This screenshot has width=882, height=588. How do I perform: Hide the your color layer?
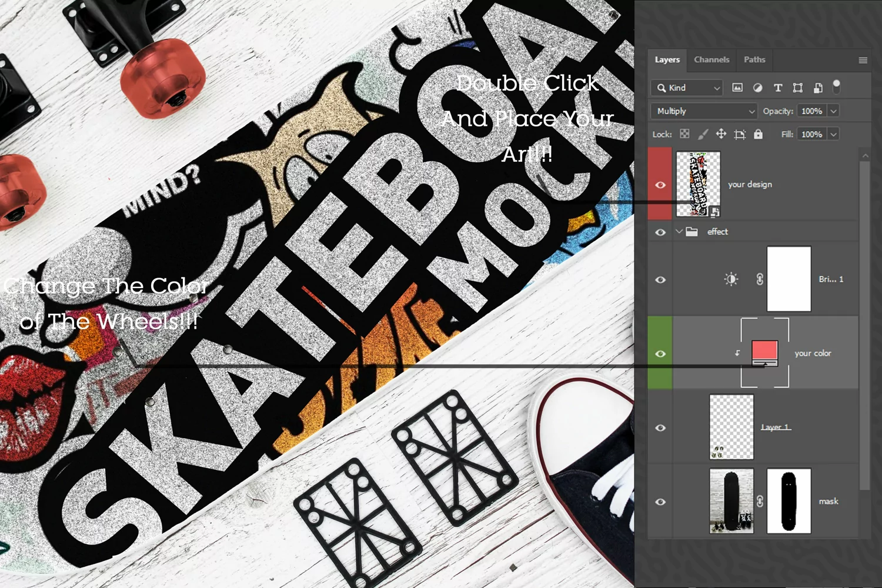click(660, 353)
